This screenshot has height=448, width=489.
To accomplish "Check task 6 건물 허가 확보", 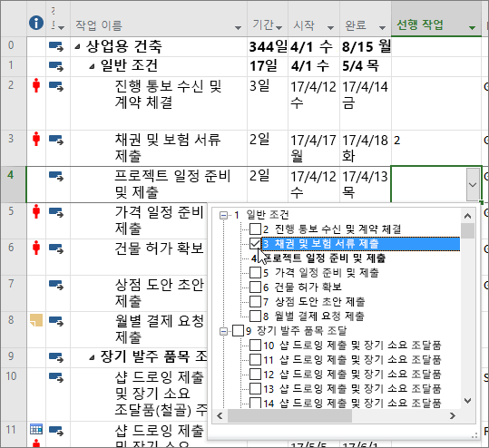I will (x=255, y=287).
